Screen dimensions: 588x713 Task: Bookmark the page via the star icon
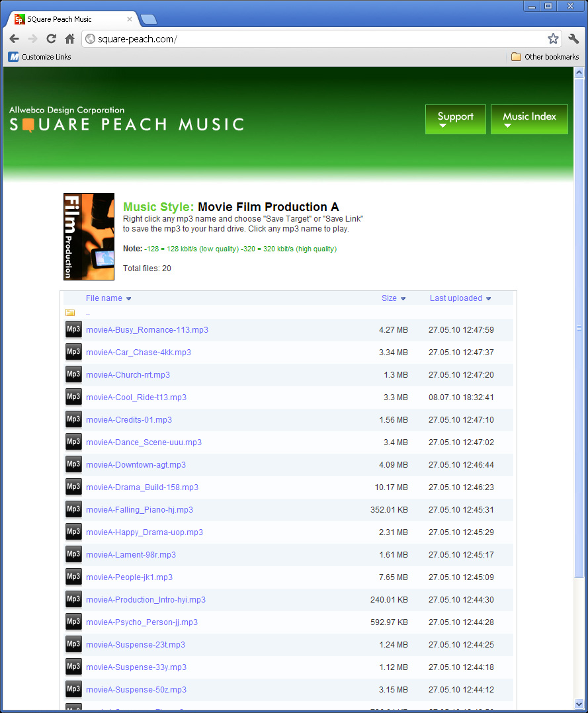coord(553,38)
